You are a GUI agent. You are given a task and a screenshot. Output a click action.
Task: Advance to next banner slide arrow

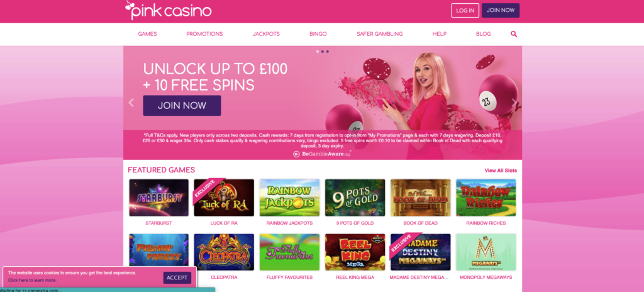pyautogui.click(x=514, y=103)
